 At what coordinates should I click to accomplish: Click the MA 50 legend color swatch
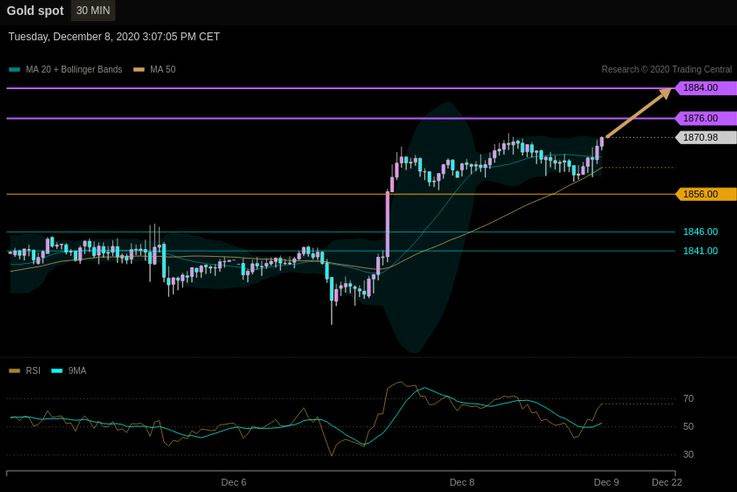click(139, 70)
